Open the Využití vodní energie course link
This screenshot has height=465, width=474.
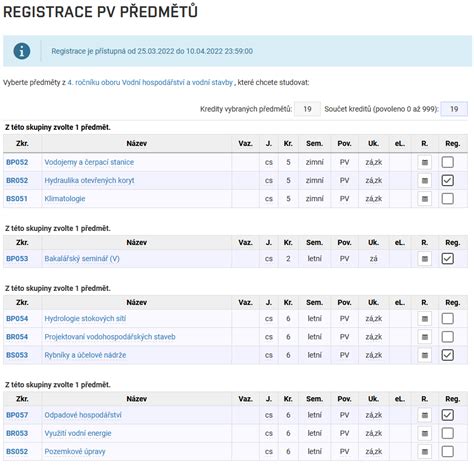[78, 433]
